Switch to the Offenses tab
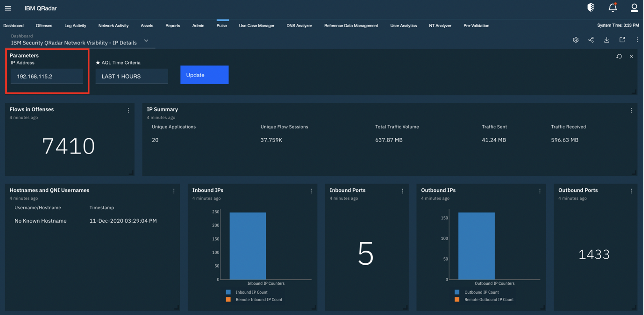644x315 pixels. click(44, 25)
